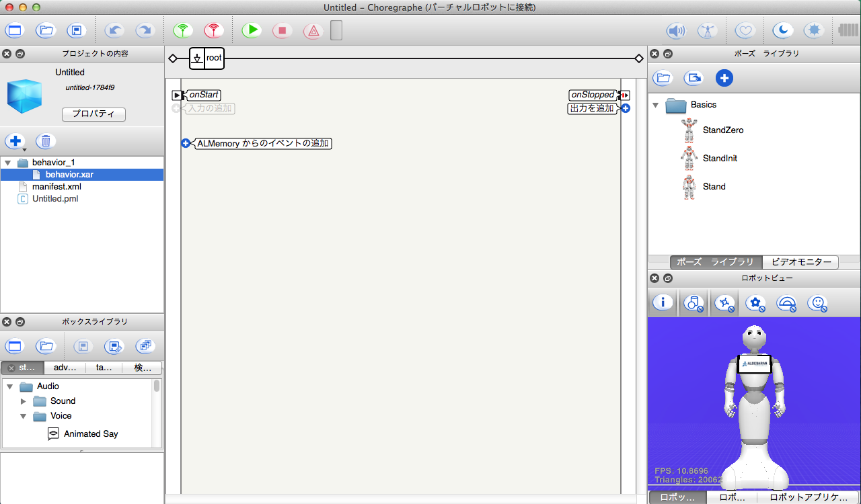Screen dimensions: 861x504
Task: Collapse the Audio folder in box library
Action: pos(10,386)
